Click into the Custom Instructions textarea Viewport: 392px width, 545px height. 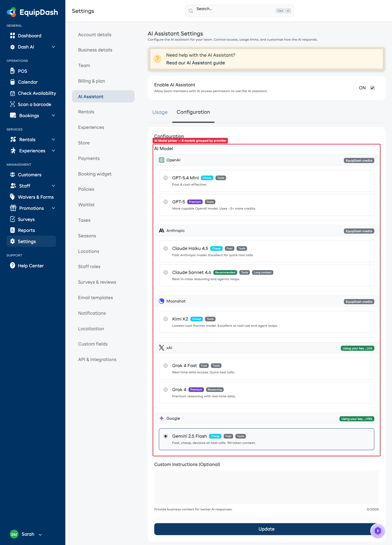click(267, 487)
